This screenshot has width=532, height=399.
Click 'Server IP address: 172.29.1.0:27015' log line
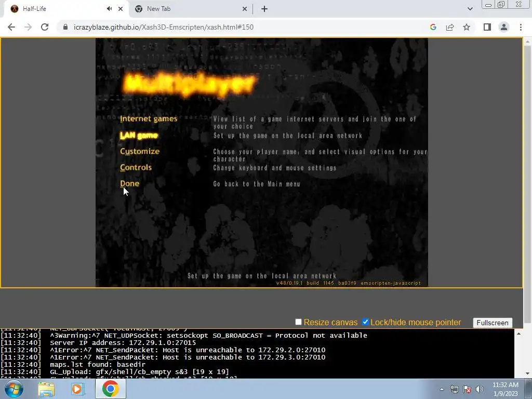click(x=123, y=343)
